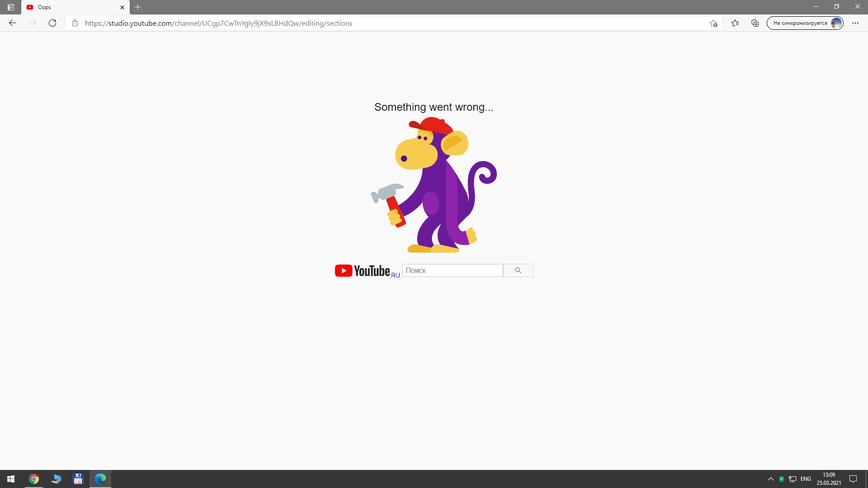Launch Google Chrome from the taskbar
Screen dimensions: 868x488
34,479
